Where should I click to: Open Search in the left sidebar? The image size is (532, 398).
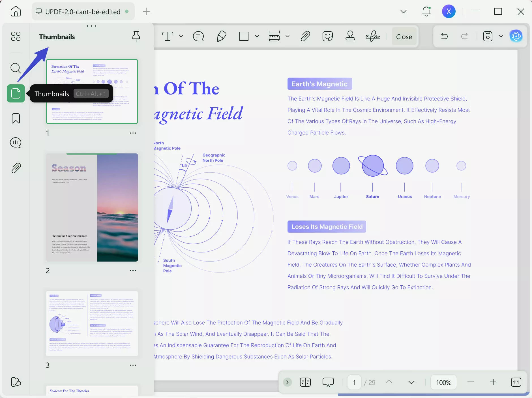[16, 68]
